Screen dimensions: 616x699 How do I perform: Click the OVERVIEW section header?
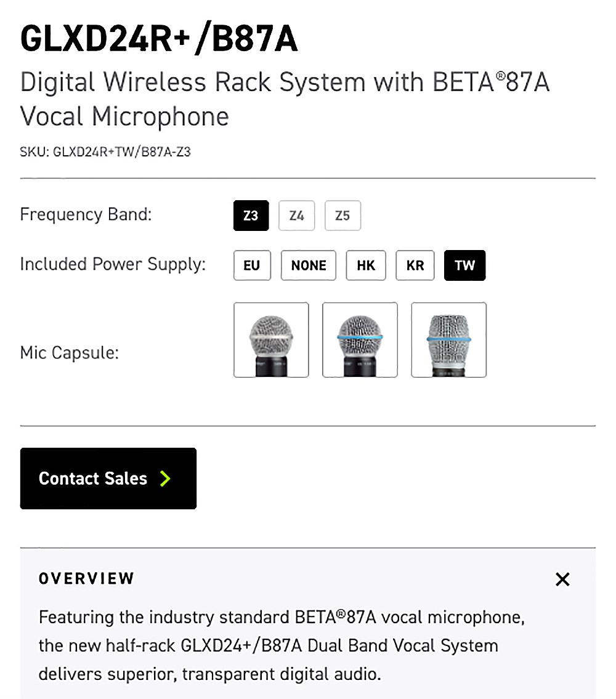(86, 579)
